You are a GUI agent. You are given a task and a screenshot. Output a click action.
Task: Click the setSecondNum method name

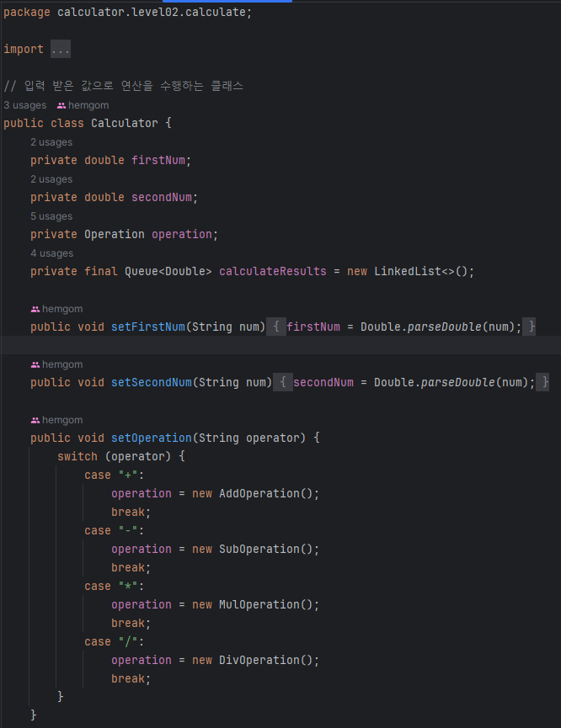pyautogui.click(x=152, y=383)
